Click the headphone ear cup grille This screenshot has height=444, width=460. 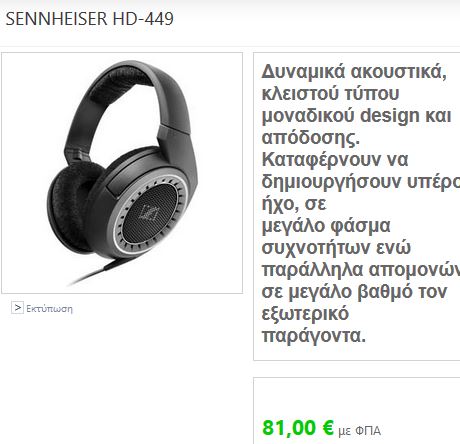[149, 213]
